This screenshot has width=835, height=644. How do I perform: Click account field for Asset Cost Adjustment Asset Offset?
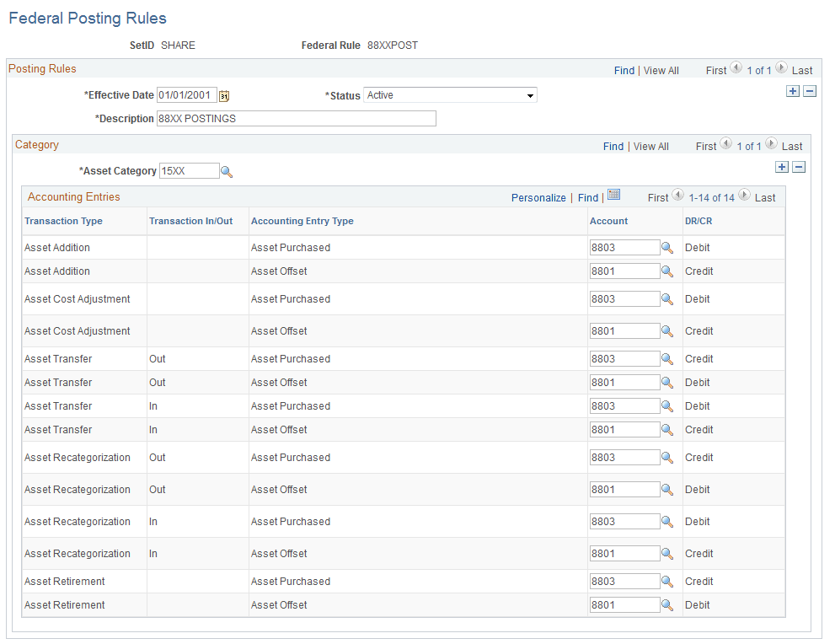click(624, 330)
